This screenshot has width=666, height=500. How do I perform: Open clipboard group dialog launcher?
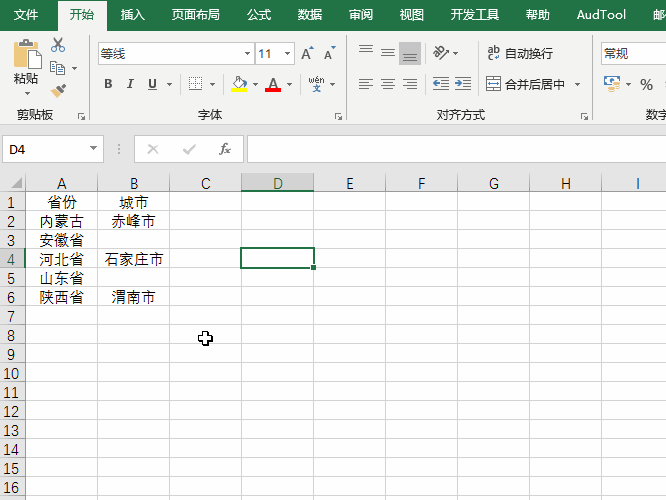pyautogui.click(x=81, y=116)
